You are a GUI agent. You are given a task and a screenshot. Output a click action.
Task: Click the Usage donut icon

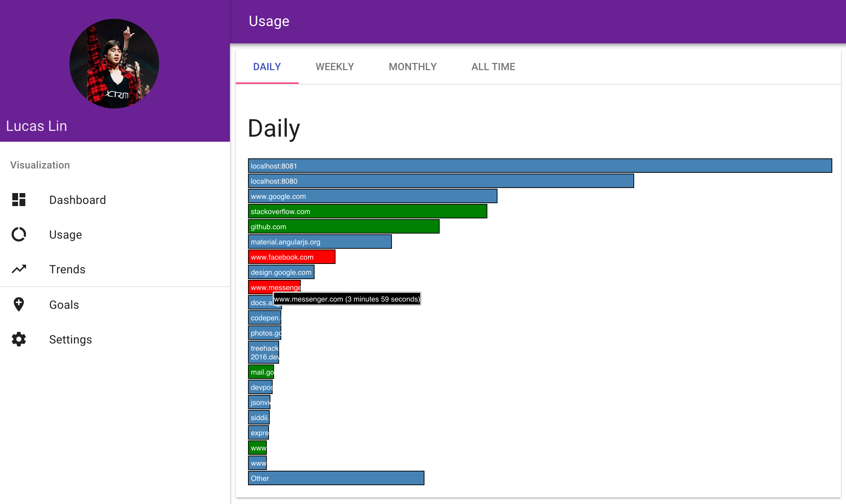tap(19, 234)
